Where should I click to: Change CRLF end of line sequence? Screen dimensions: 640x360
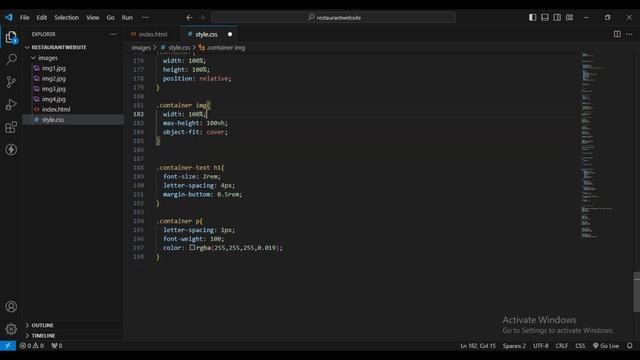[562, 346]
